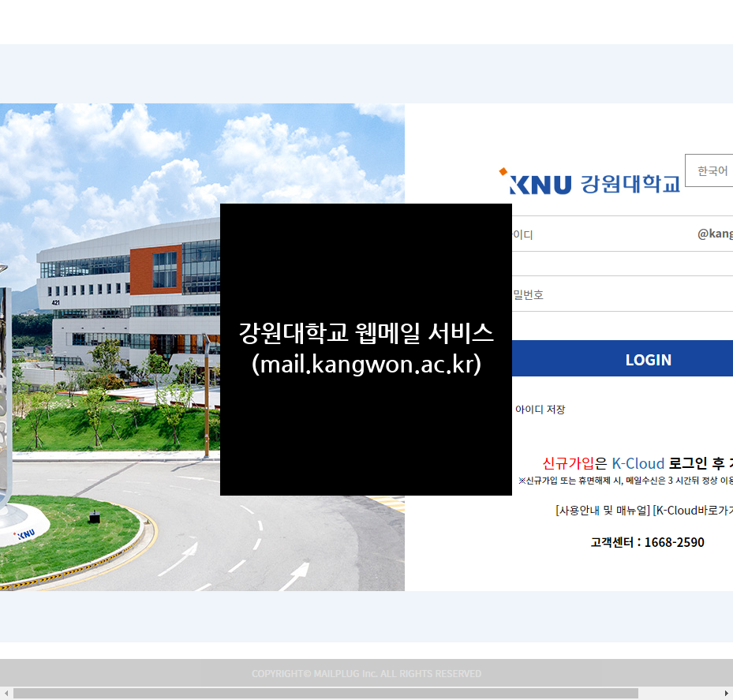Open the 신규가입 sign-up link
The height and width of the screenshot is (700, 733).
(x=569, y=463)
